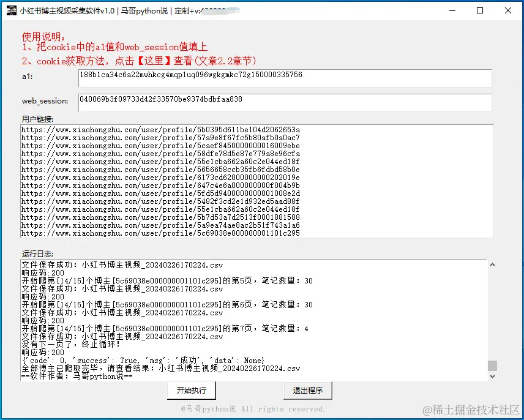Click the web_session field label
Viewport: 524px width, 420px height.
coord(45,101)
